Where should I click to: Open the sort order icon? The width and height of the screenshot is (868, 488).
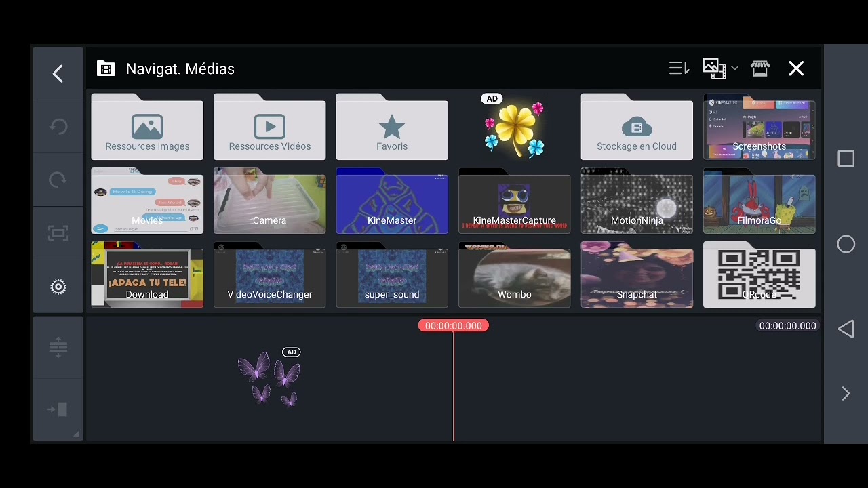tap(679, 68)
